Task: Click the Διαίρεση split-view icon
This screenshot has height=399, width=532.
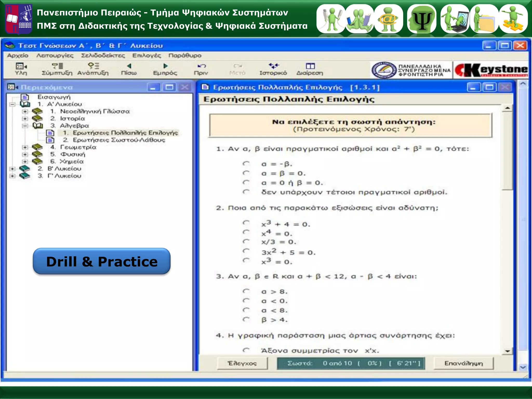Action: pos(310,66)
